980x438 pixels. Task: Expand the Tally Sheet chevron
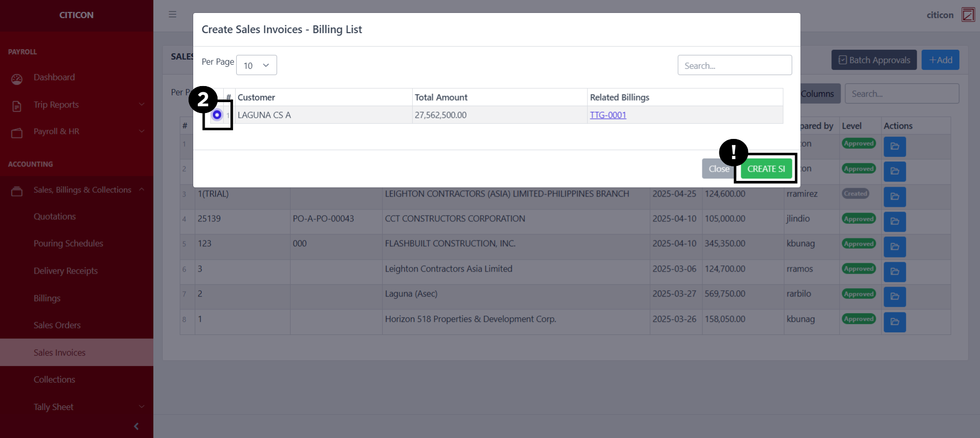click(x=141, y=407)
